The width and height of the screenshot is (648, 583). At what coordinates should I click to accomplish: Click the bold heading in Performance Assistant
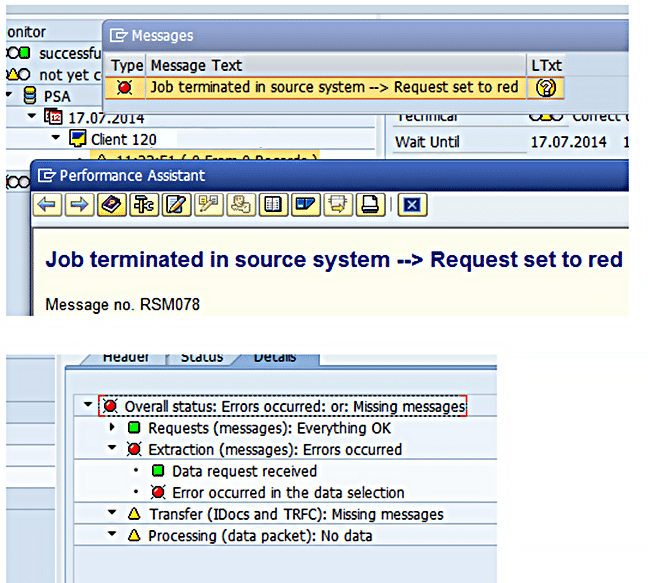point(334,259)
